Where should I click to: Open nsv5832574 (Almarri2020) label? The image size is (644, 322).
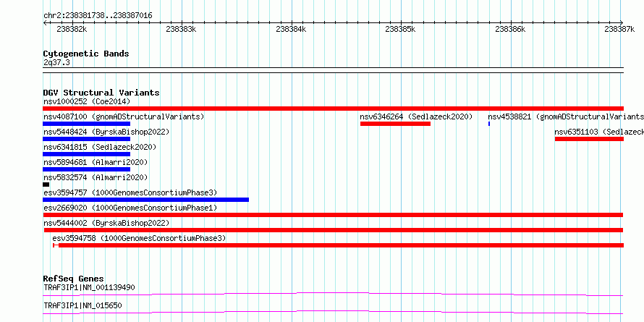[x=96, y=178]
